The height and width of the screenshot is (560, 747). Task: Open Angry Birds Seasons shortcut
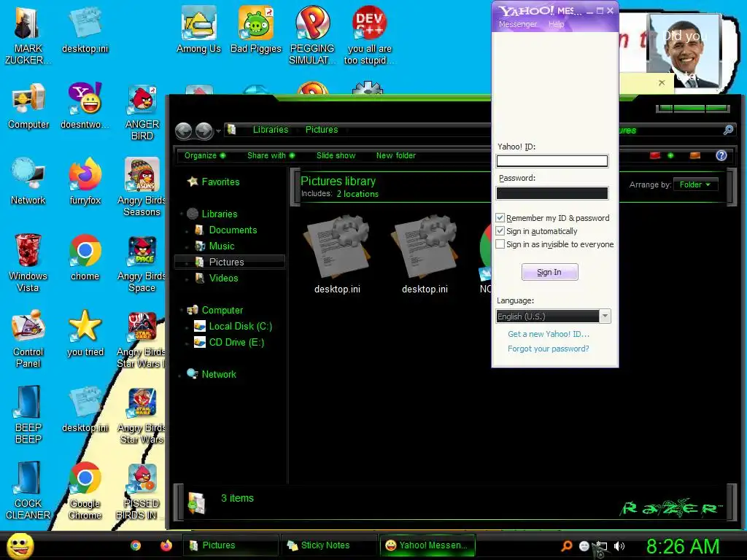click(142, 187)
